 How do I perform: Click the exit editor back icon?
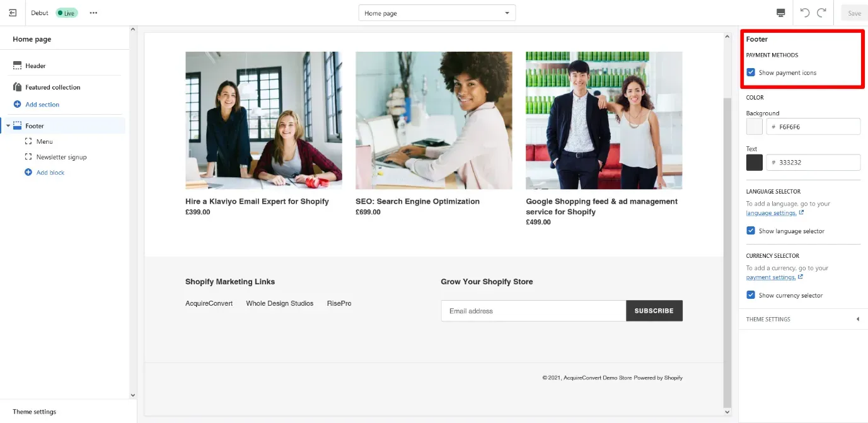click(x=13, y=13)
